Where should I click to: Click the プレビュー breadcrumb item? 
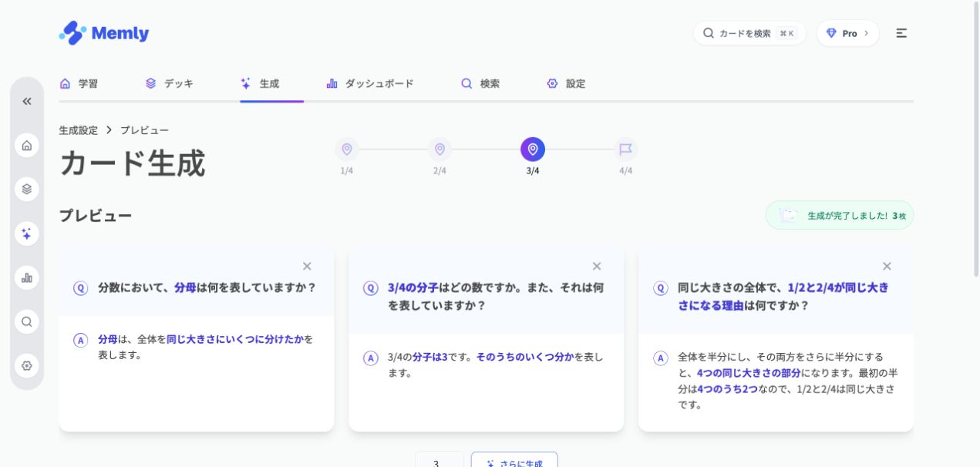click(144, 130)
